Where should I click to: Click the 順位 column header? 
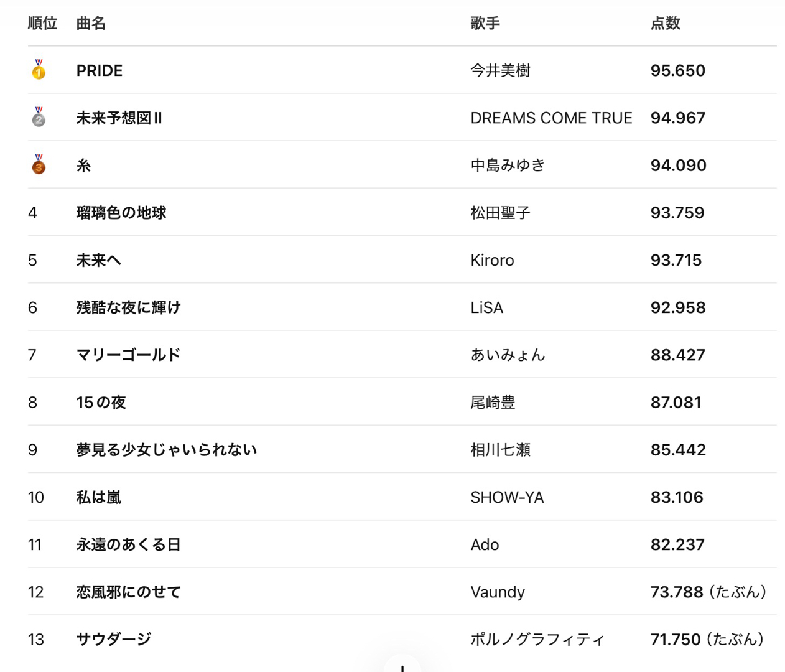click(42, 24)
